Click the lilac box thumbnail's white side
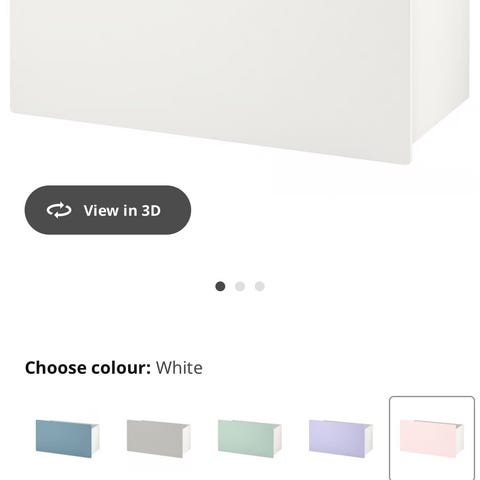Image resolution: width=480 pixels, height=480 pixels. [x=368, y=438]
